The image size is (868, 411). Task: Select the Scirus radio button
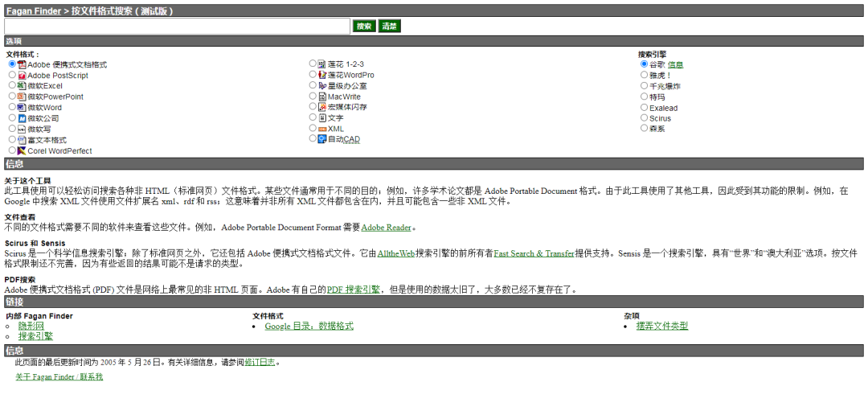pyautogui.click(x=644, y=118)
